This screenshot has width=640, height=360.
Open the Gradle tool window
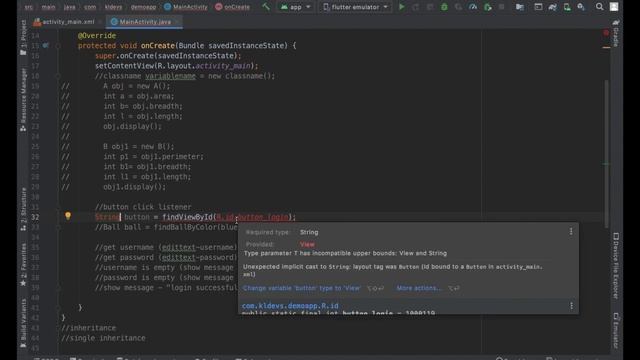point(616,33)
